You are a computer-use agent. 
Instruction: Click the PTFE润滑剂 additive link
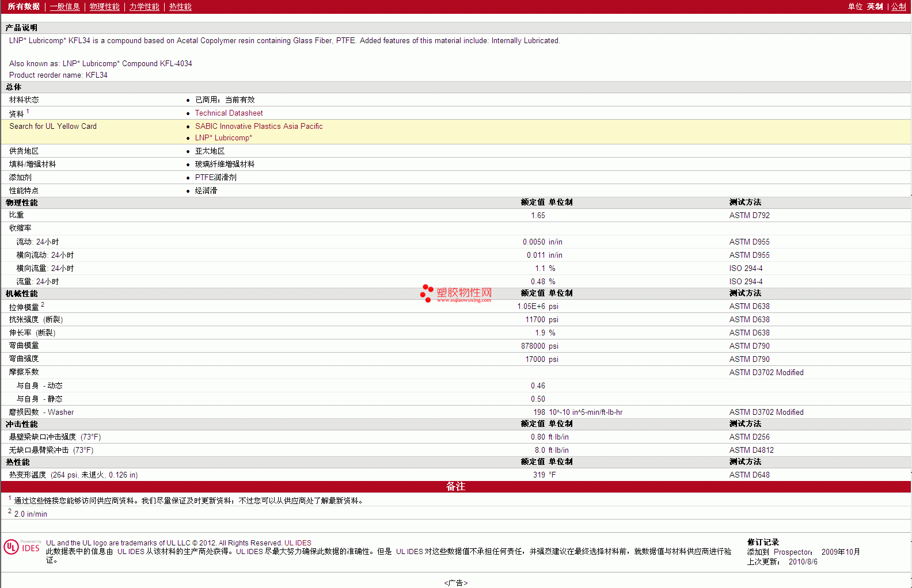coord(215,178)
